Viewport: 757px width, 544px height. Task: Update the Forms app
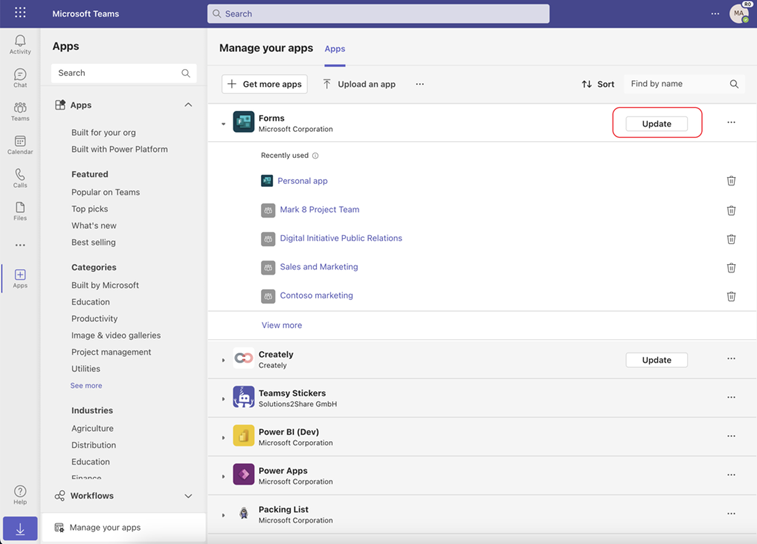pyautogui.click(x=657, y=124)
